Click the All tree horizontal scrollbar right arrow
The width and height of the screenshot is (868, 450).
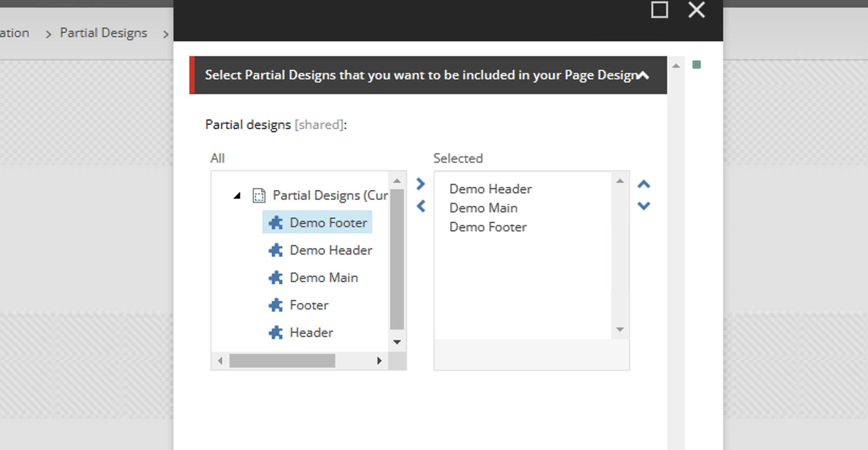(x=379, y=361)
